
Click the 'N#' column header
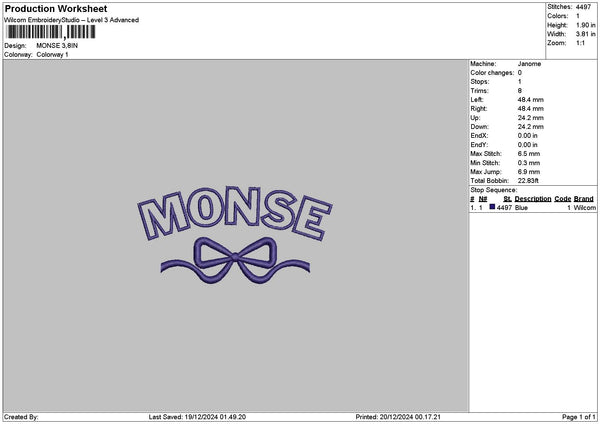(x=483, y=199)
